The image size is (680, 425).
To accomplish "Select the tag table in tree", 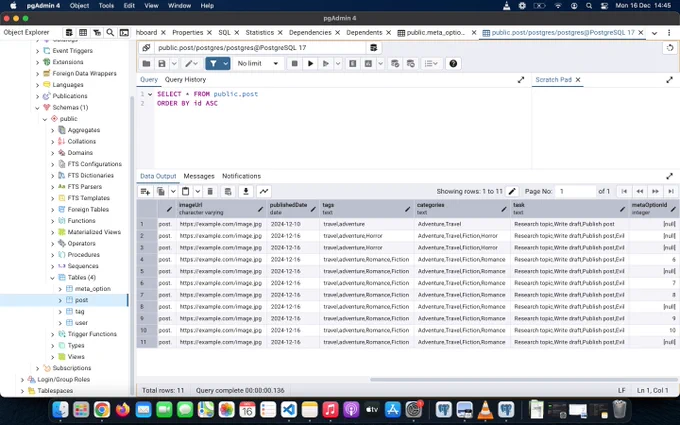I will click(79, 311).
